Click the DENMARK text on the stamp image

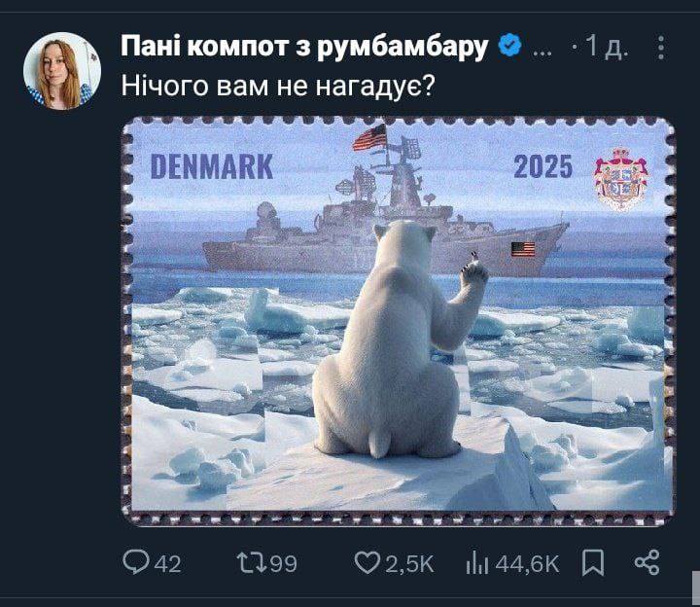click(212, 166)
